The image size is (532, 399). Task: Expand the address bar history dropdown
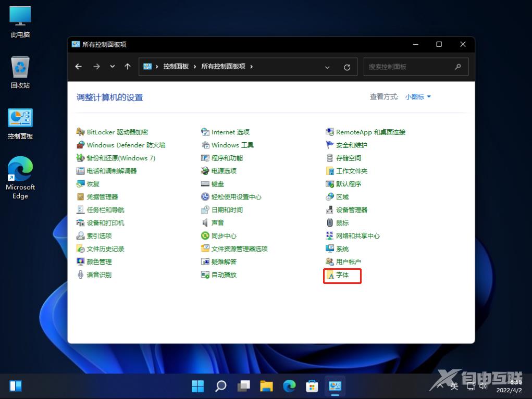coord(327,66)
